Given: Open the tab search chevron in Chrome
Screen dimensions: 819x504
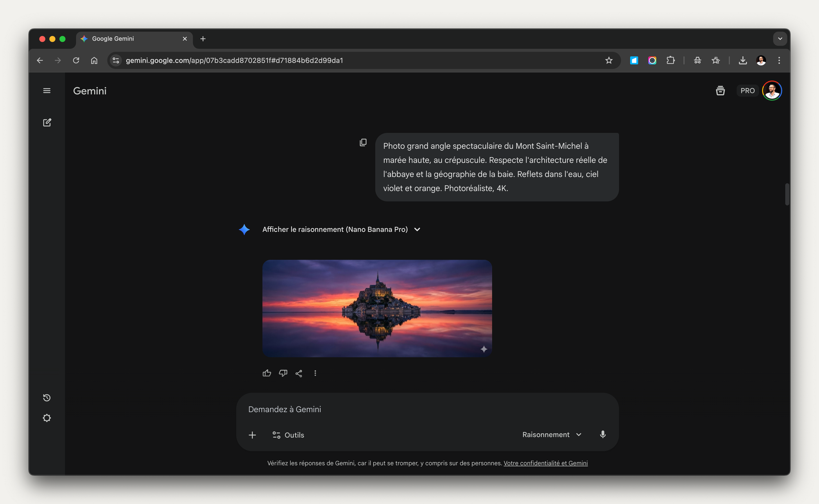Looking at the screenshot, I should point(780,39).
